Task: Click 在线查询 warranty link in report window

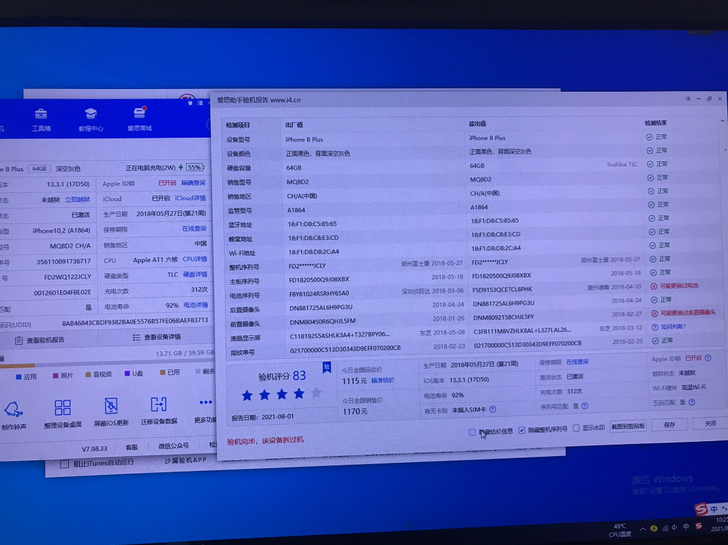Action: [x=577, y=362]
